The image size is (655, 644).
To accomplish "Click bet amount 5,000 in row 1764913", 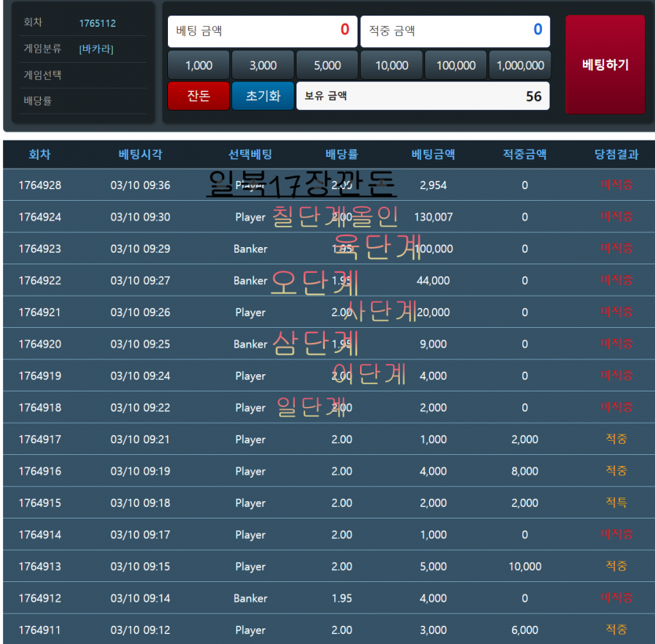I will pyautogui.click(x=433, y=566).
